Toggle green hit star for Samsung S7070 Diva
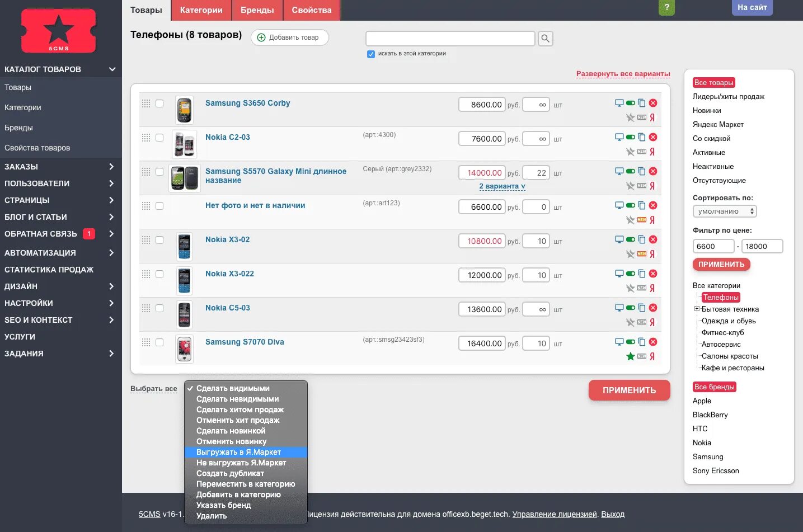Image resolution: width=803 pixels, height=532 pixels. [630, 356]
